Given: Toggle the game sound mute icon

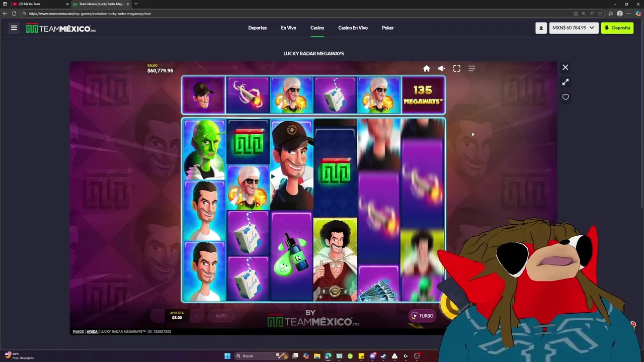Looking at the screenshot, I should pos(441,68).
